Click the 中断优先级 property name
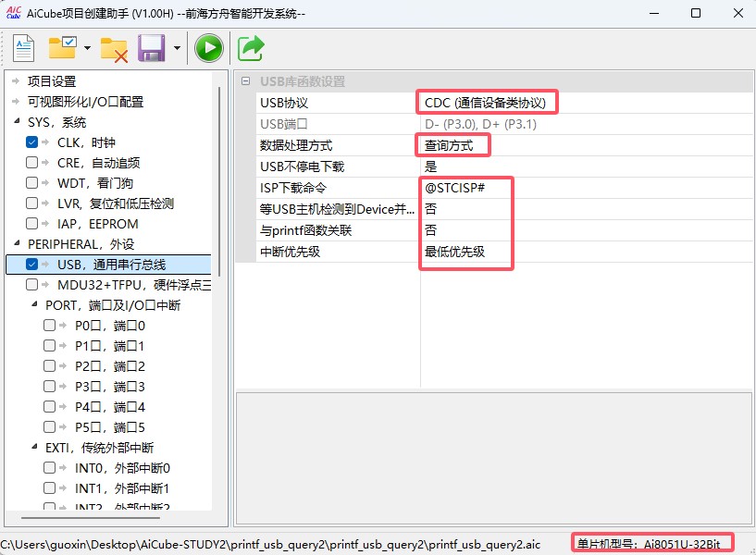 click(x=290, y=252)
